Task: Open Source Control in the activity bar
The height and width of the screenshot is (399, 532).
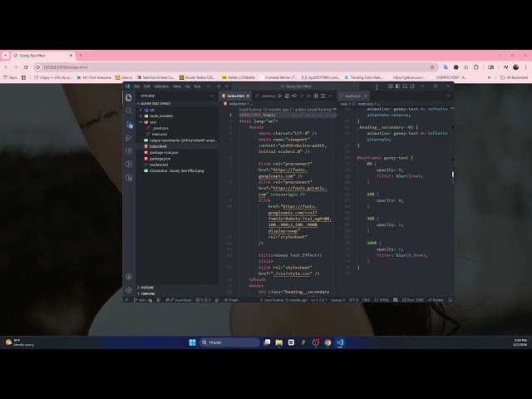Action: tap(129, 124)
